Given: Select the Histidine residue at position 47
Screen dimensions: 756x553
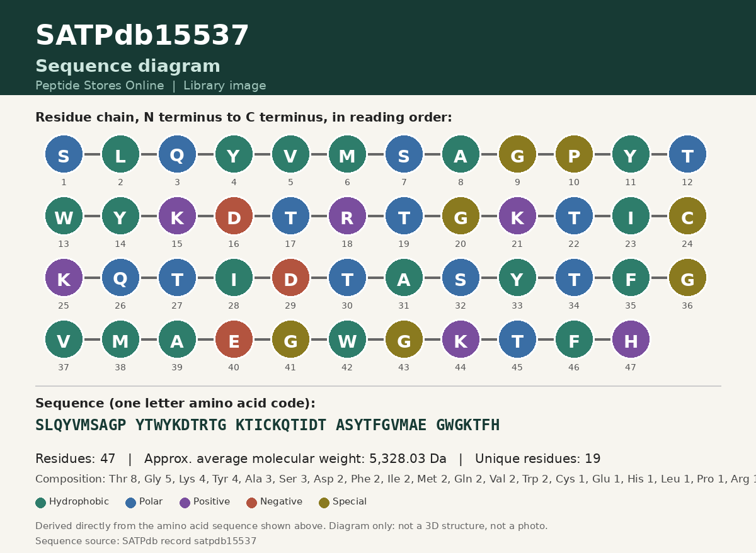Looking at the screenshot, I should point(631,339).
